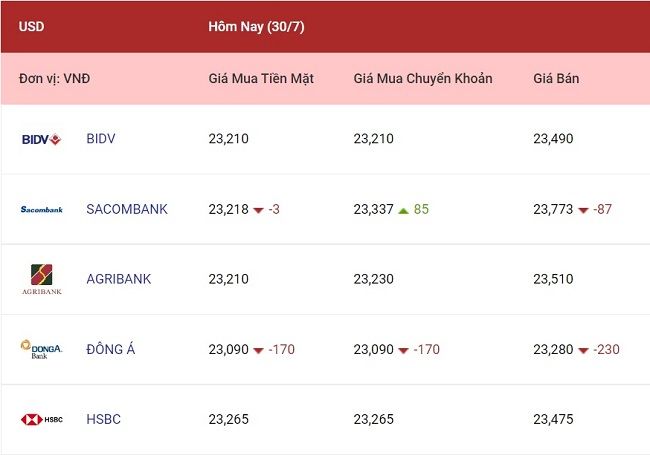
Task: Select the USD currency header
Action: point(31,27)
